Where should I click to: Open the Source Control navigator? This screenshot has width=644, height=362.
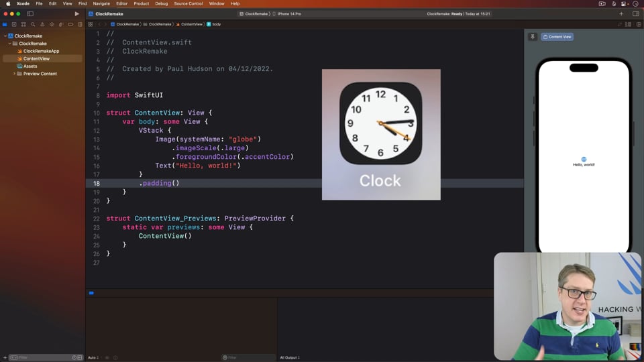14,24
